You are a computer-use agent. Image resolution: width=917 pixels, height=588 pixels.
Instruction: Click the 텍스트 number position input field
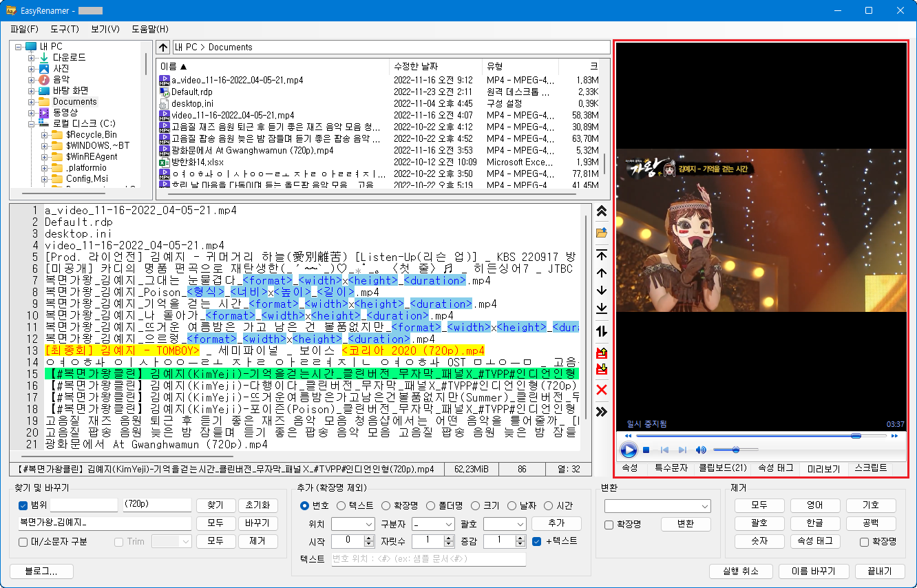coord(428,559)
